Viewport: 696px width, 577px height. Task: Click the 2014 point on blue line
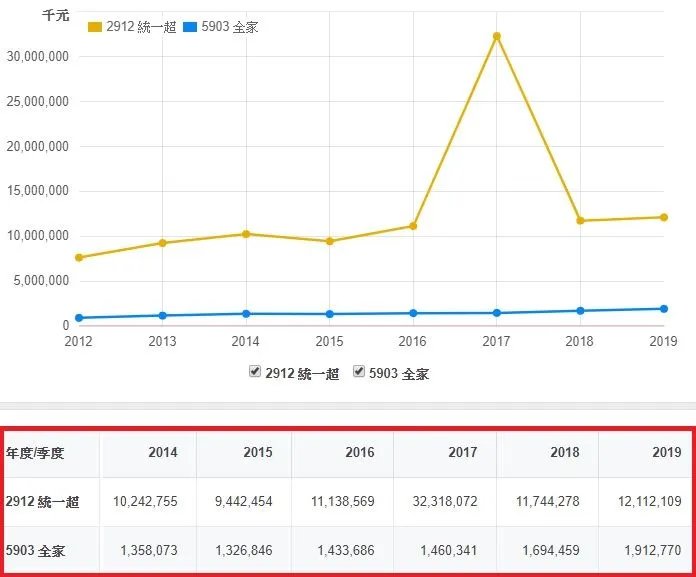(246, 314)
